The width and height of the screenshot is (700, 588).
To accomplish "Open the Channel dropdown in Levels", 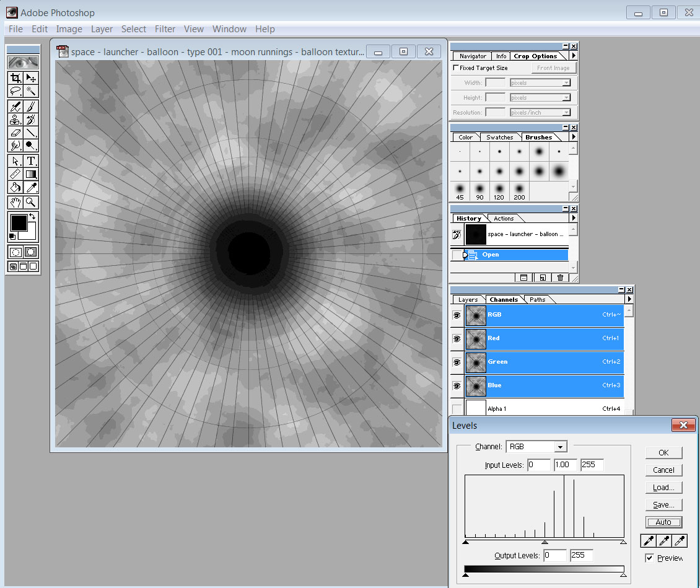I will (x=561, y=447).
